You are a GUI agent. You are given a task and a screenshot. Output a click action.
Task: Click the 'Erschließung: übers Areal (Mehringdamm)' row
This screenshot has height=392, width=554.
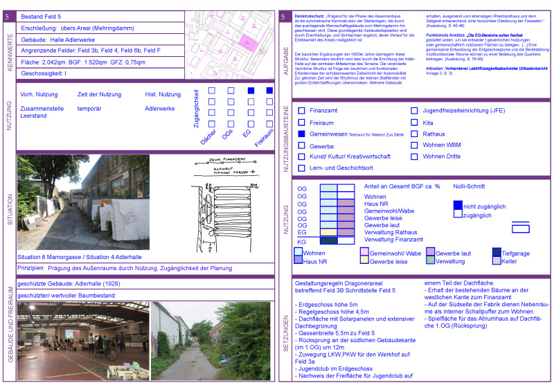click(x=100, y=28)
